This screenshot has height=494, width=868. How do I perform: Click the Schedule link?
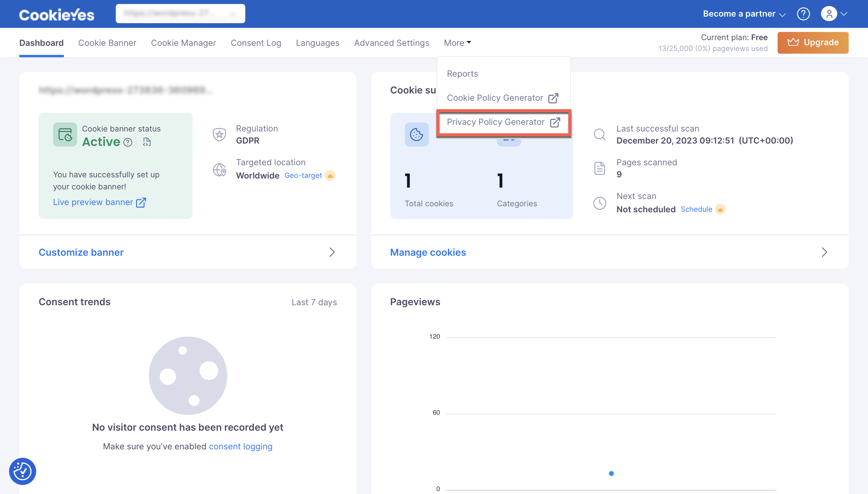click(697, 209)
